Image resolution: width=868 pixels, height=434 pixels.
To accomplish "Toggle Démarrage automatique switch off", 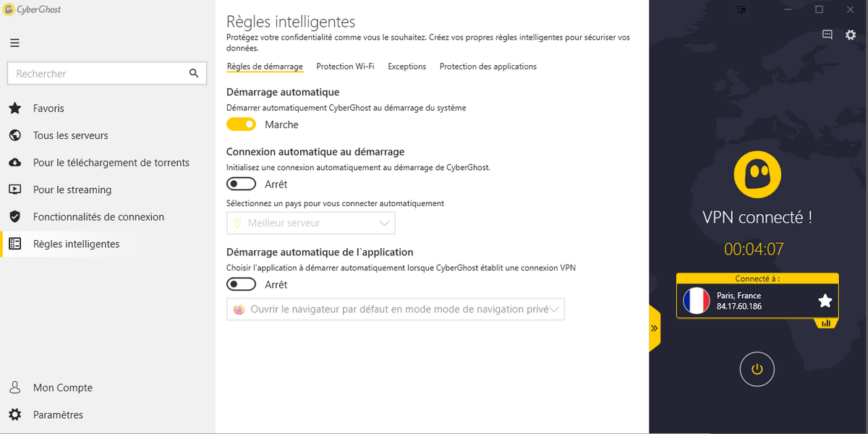I will tap(241, 124).
